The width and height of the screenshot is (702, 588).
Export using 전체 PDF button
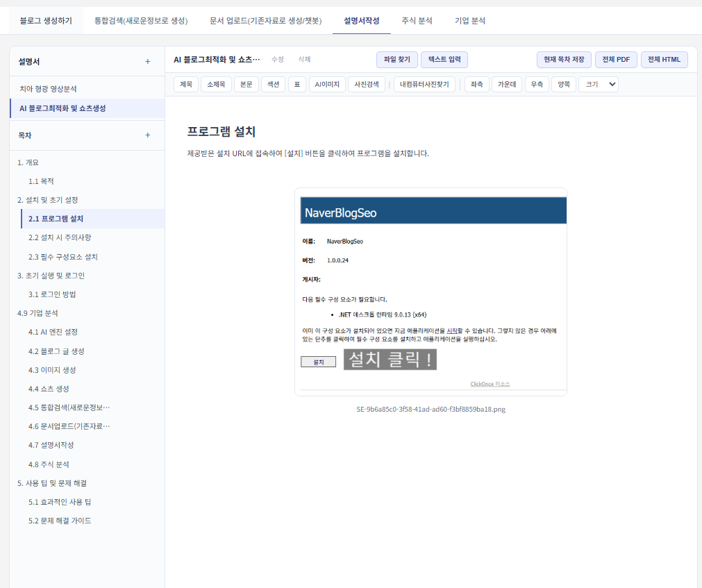click(616, 60)
